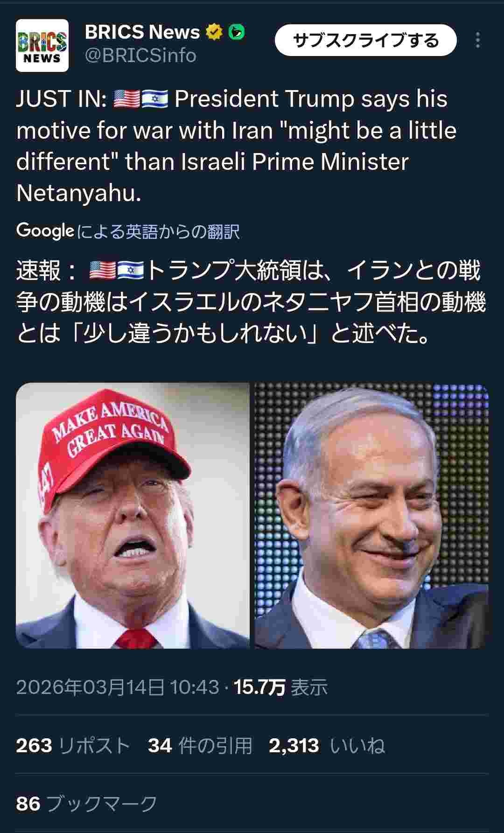This screenshot has height=833, width=504.
Task: Click the Google translation attribution link
Action: [128, 231]
